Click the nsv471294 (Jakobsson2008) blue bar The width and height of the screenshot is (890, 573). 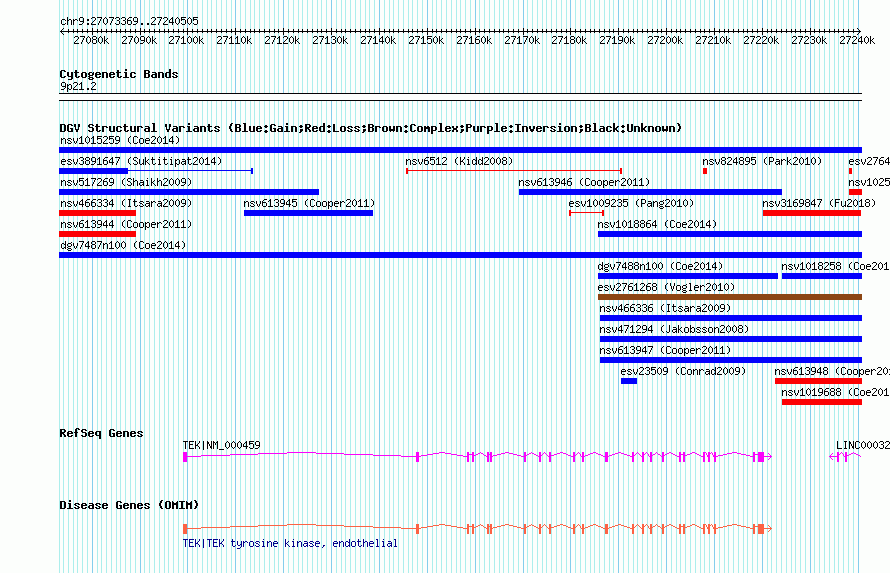coord(729,339)
